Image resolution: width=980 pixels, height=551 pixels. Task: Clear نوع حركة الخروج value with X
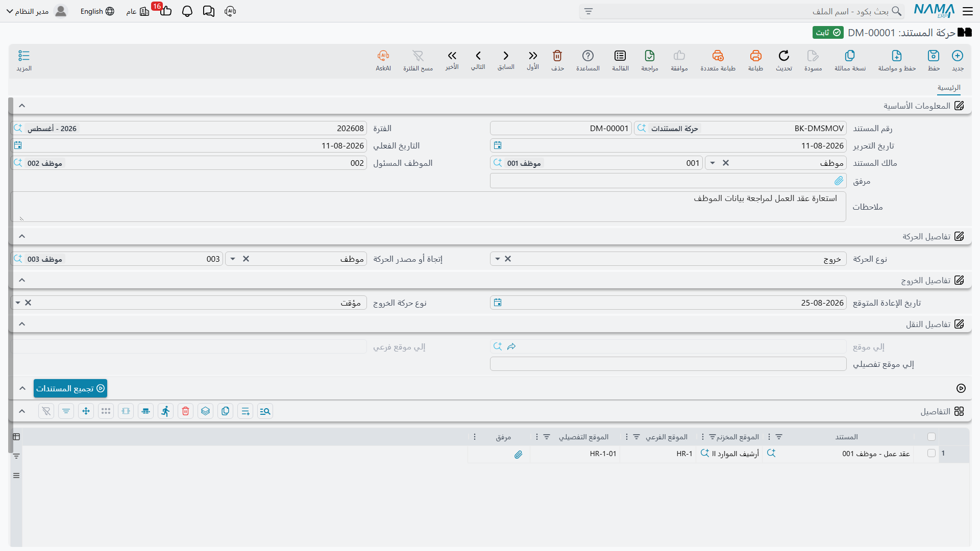pyautogui.click(x=28, y=303)
